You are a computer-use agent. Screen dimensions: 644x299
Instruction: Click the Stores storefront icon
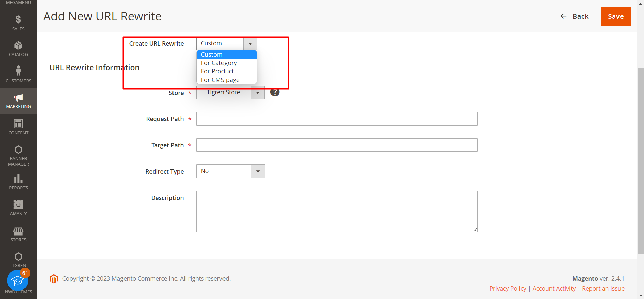[18, 231]
